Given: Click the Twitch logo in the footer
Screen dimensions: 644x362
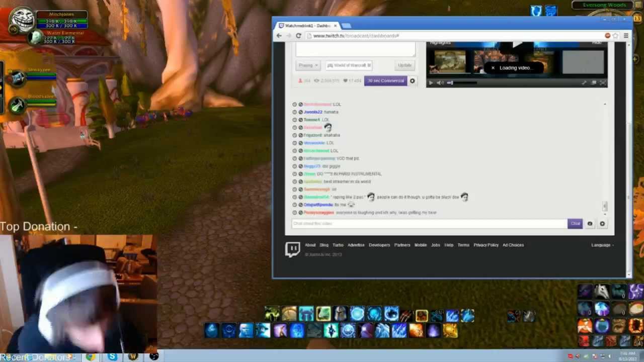Looking at the screenshot, I should pos(292,249).
